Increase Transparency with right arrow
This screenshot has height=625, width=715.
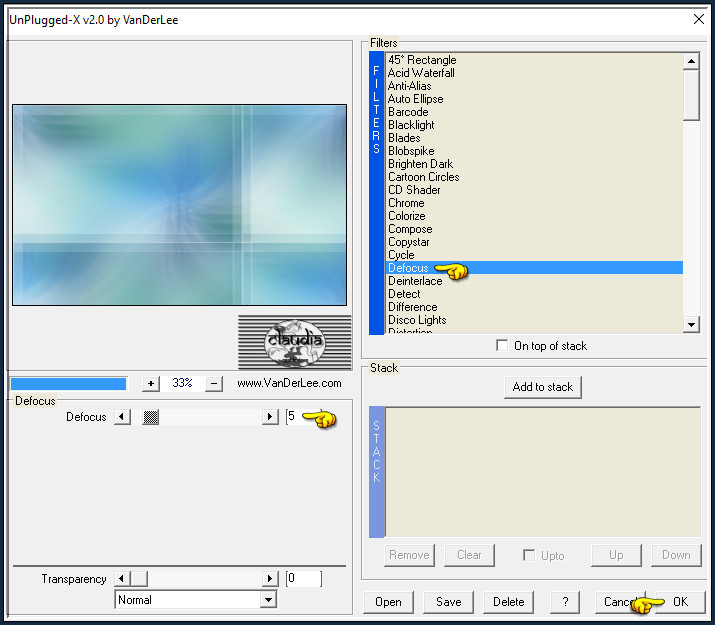tap(270, 579)
